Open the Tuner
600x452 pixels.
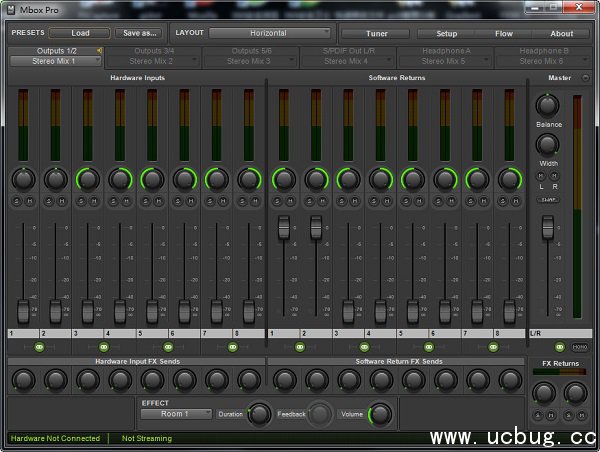tap(375, 33)
